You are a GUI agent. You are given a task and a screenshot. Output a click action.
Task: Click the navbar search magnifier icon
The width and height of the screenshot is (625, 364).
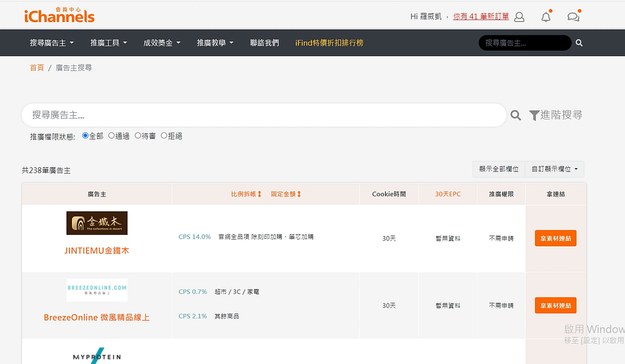[579, 43]
